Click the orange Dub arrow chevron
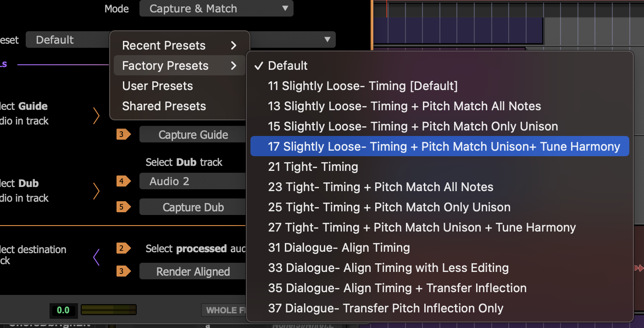This screenshot has height=328, width=644. (x=96, y=191)
